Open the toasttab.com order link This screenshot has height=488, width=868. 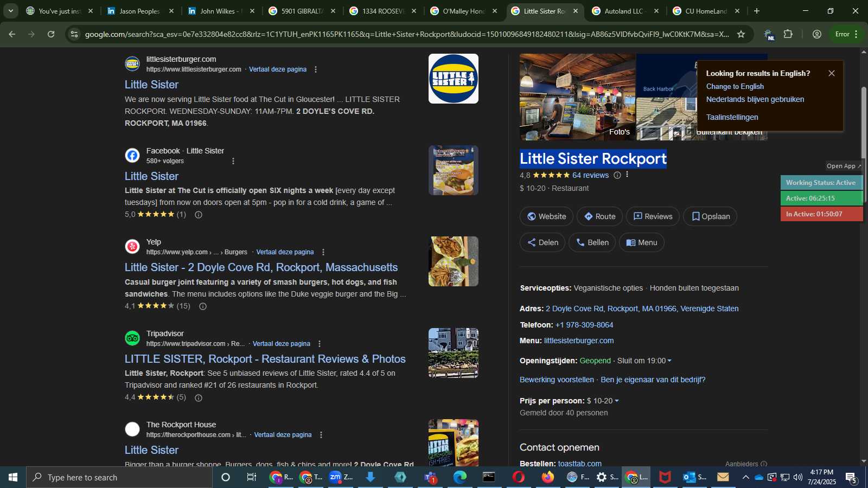(579, 464)
